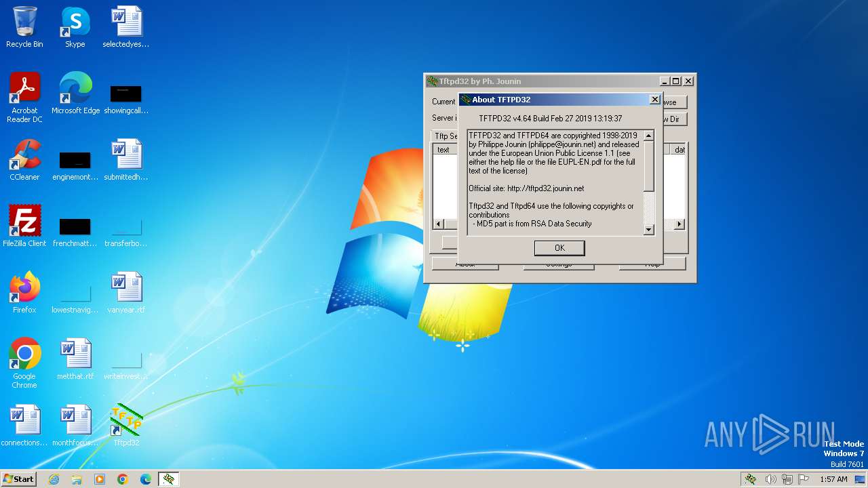The height and width of the screenshot is (488, 868).
Task: Open Recycle Bin desktop icon
Action: [x=24, y=27]
